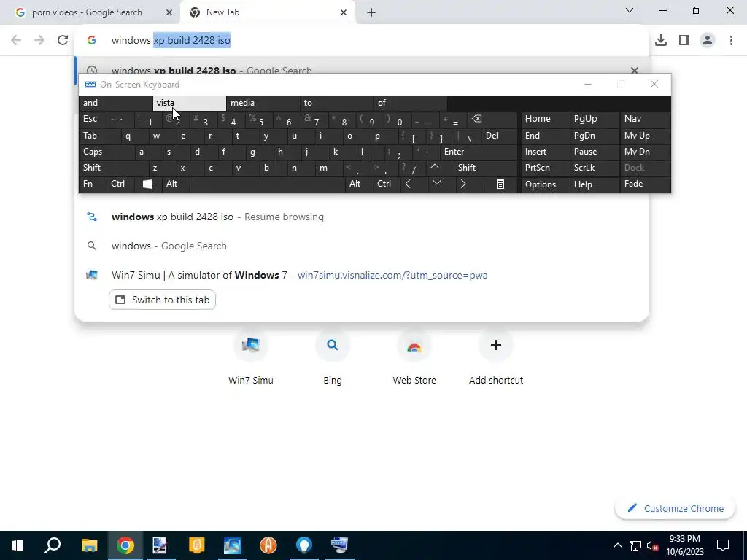Tap context menu key on keyboard
747x560 pixels.
500,184
